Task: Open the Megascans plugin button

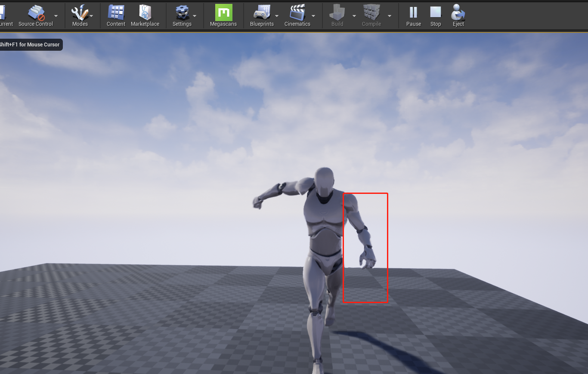Action: pyautogui.click(x=223, y=15)
